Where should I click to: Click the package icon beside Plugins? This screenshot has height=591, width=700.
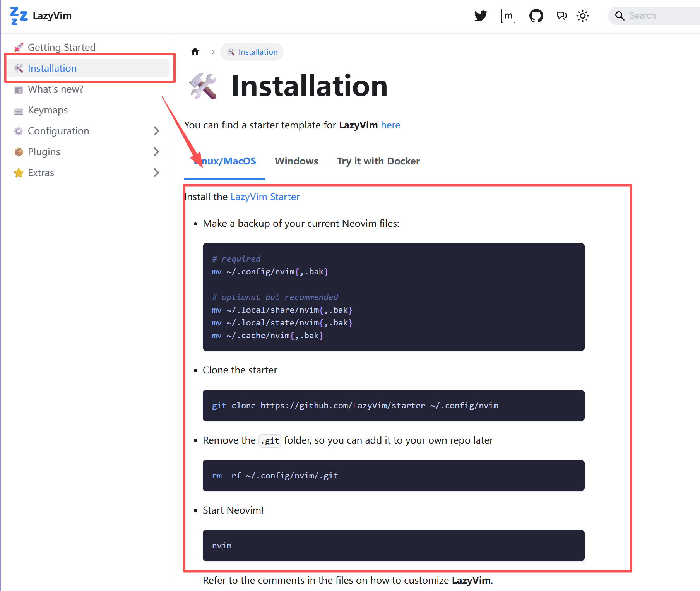(19, 152)
